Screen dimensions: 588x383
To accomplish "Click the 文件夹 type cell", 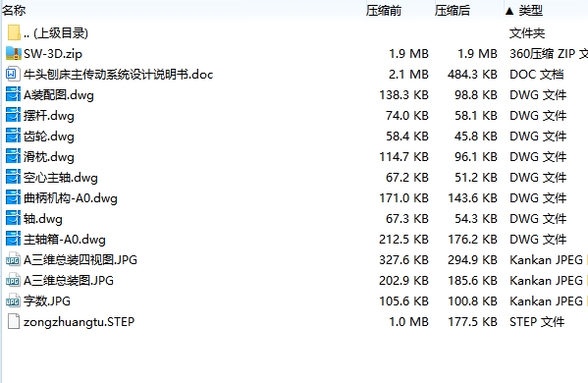I will [x=527, y=33].
